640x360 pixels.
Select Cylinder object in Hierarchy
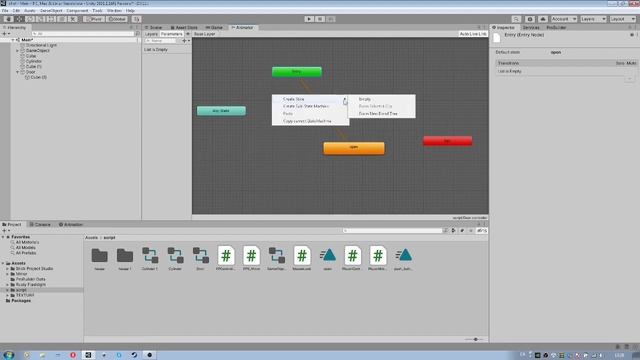coord(33,61)
